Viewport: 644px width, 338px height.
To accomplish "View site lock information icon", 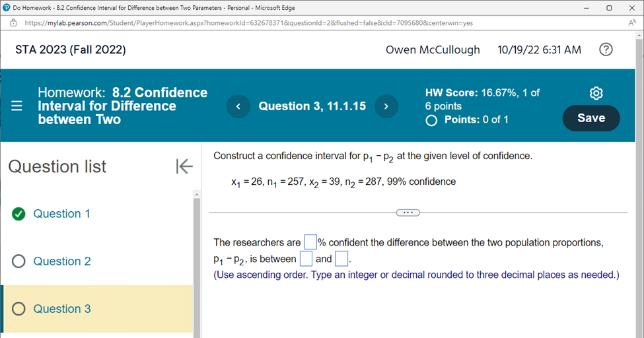I will (x=13, y=23).
